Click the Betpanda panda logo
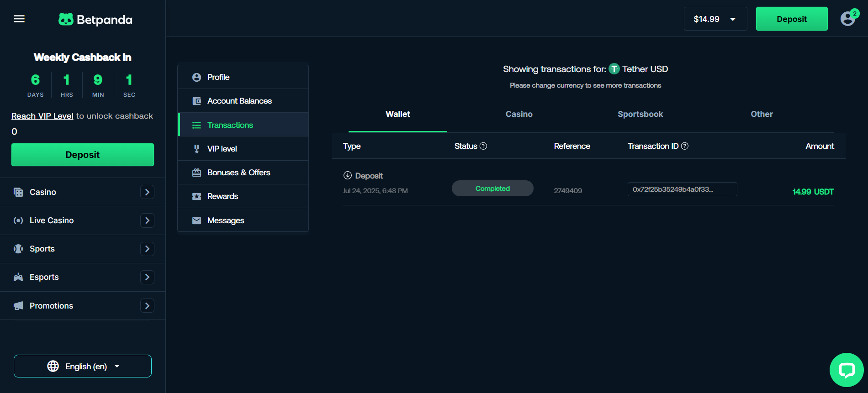Image resolution: width=868 pixels, height=393 pixels. 95,19
